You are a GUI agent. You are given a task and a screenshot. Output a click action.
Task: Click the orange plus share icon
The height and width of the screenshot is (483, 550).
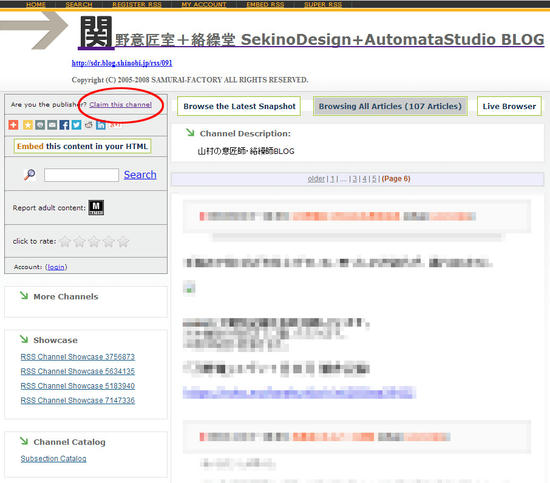pyautogui.click(x=13, y=125)
